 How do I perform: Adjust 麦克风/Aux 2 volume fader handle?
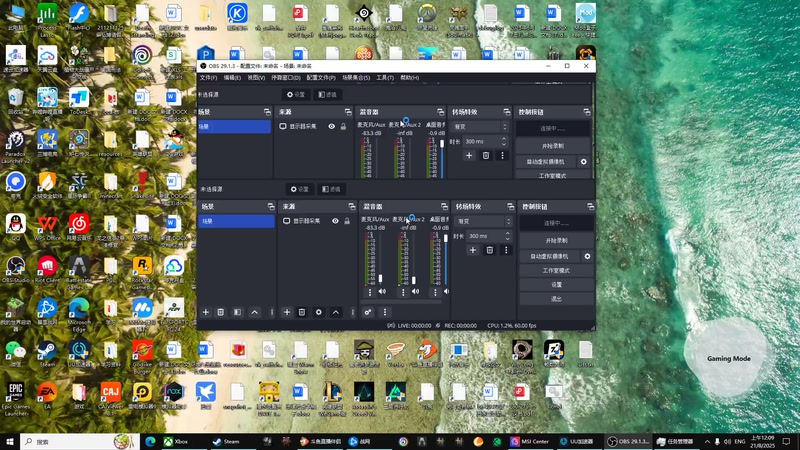pyautogui.click(x=414, y=280)
